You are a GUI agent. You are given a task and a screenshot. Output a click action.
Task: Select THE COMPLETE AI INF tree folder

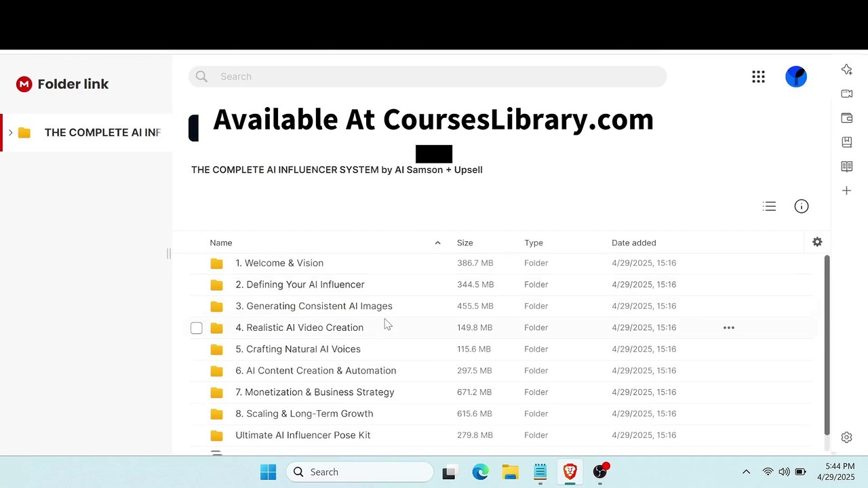point(87,132)
